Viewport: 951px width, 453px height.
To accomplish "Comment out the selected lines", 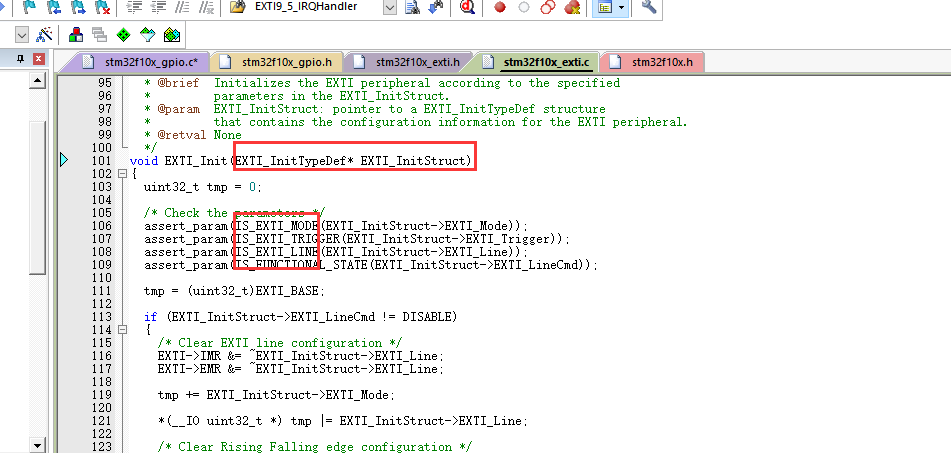I will pyautogui.click(x=181, y=7).
